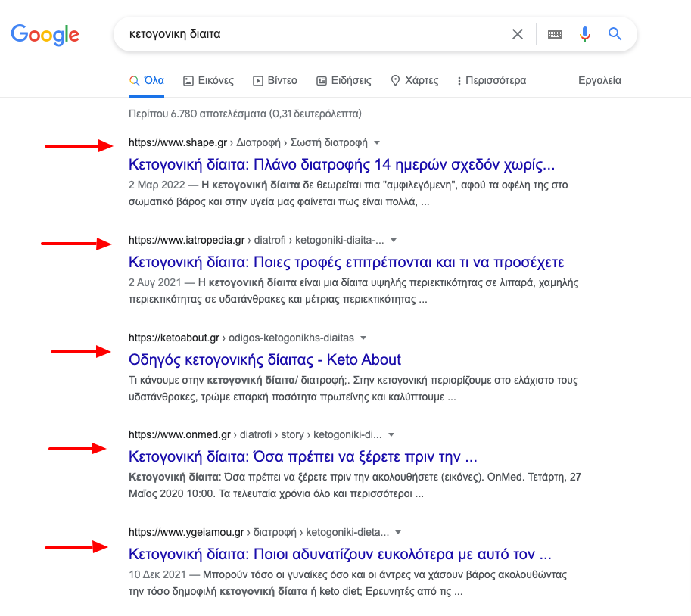The image size is (691, 616).
Task: Open the Εργαλεία search tools
Action: coord(599,81)
